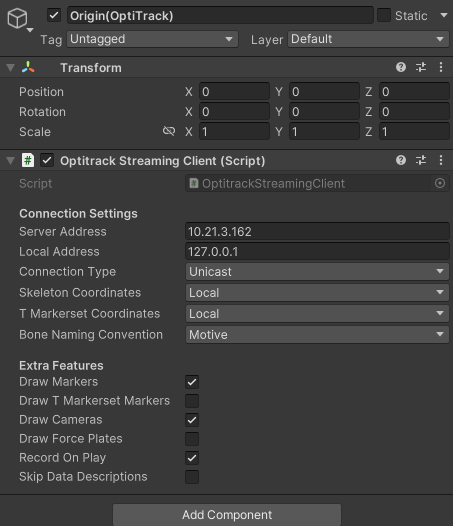Click the Rotation label
This screenshot has height=526, width=453.
[42, 111]
